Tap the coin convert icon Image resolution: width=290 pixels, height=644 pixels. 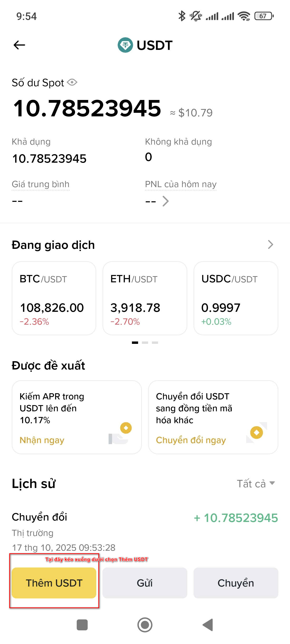click(x=256, y=433)
